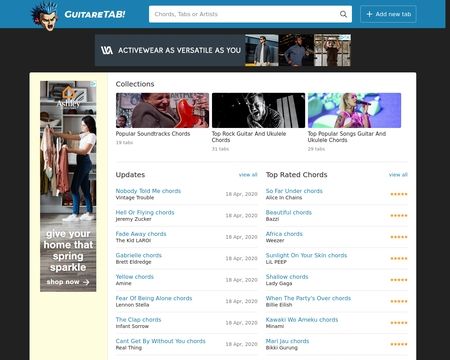The height and width of the screenshot is (360, 450).
Task: Click the Add new tab button
Action: pyautogui.click(x=388, y=14)
